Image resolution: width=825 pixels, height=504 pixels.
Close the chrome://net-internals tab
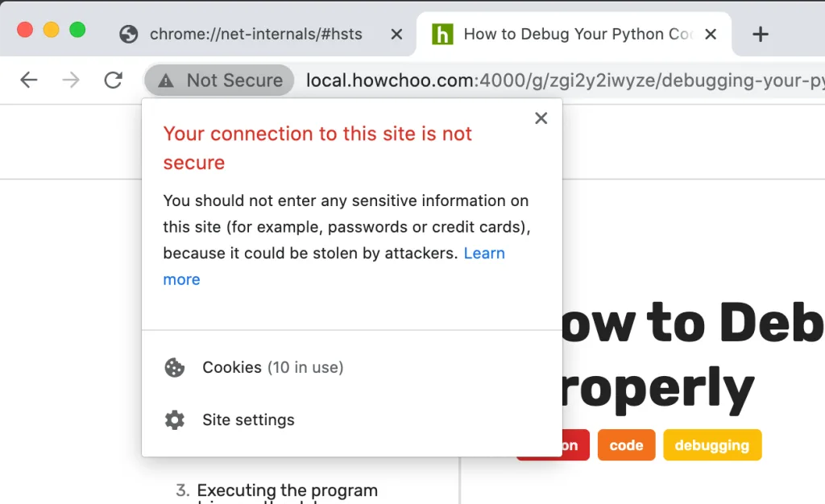click(396, 34)
